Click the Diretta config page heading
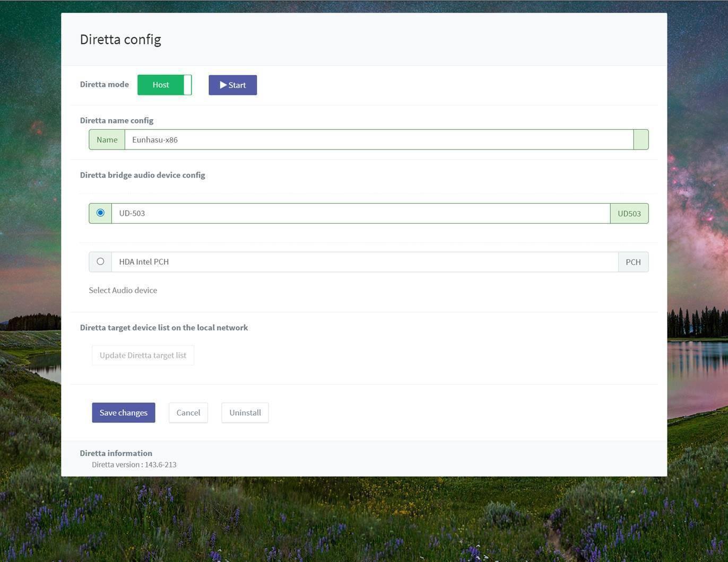The image size is (728, 562). [x=120, y=39]
